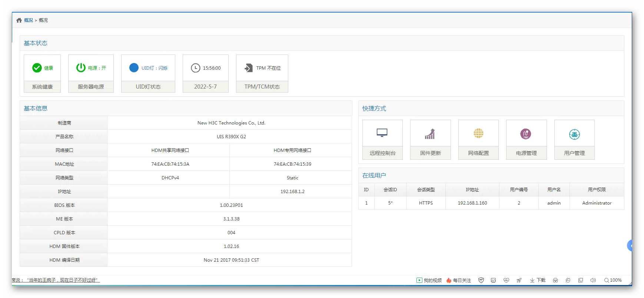The image size is (644, 298).
Task: Click the TPM presence arrow icon
Action: click(248, 68)
